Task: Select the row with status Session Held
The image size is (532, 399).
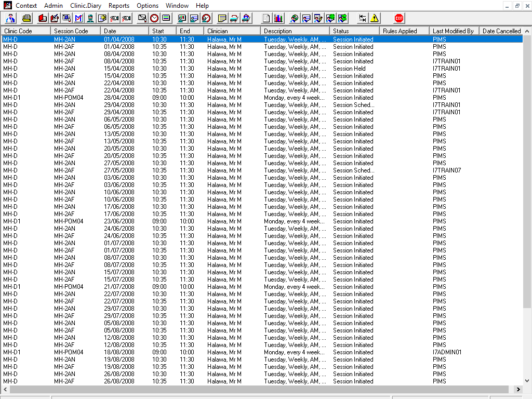Action: pos(262,69)
